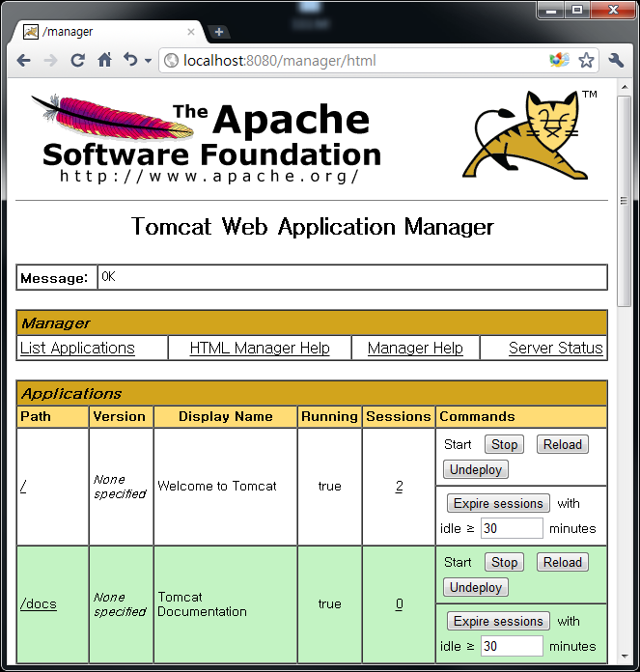This screenshot has width=640, height=672.
Task: Minimize the browser window
Action: coord(551,11)
